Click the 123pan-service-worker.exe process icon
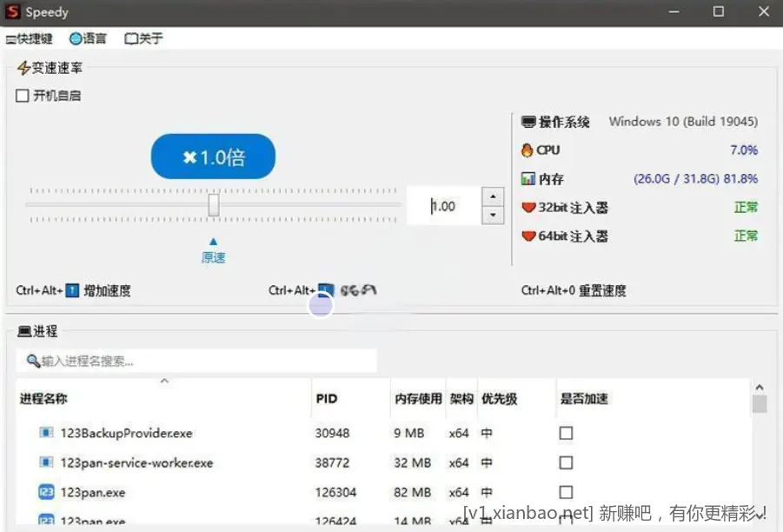The image size is (783, 532). pyautogui.click(x=46, y=462)
